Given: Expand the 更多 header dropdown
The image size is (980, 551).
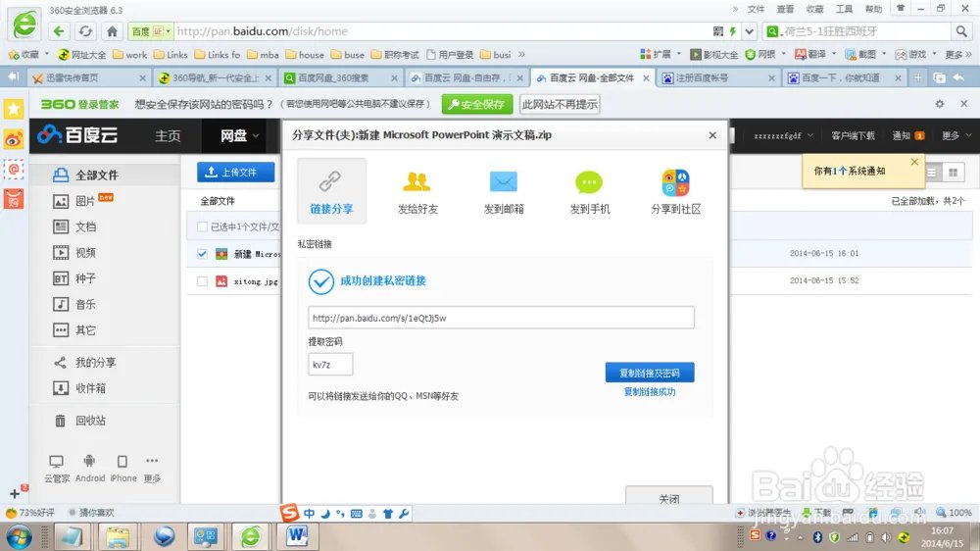Looking at the screenshot, I should click(x=956, y=135).
